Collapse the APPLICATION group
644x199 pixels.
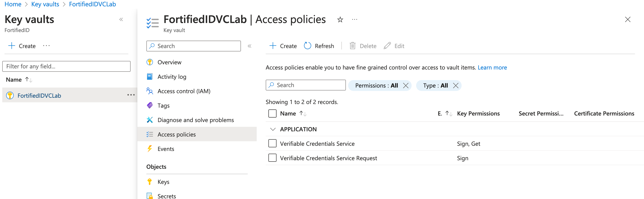[273, 129]
